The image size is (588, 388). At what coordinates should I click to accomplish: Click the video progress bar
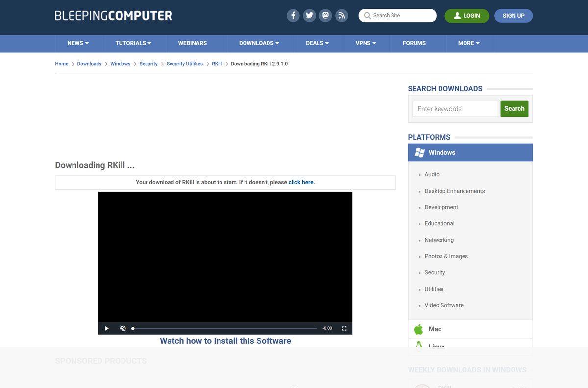pos(225,328)
